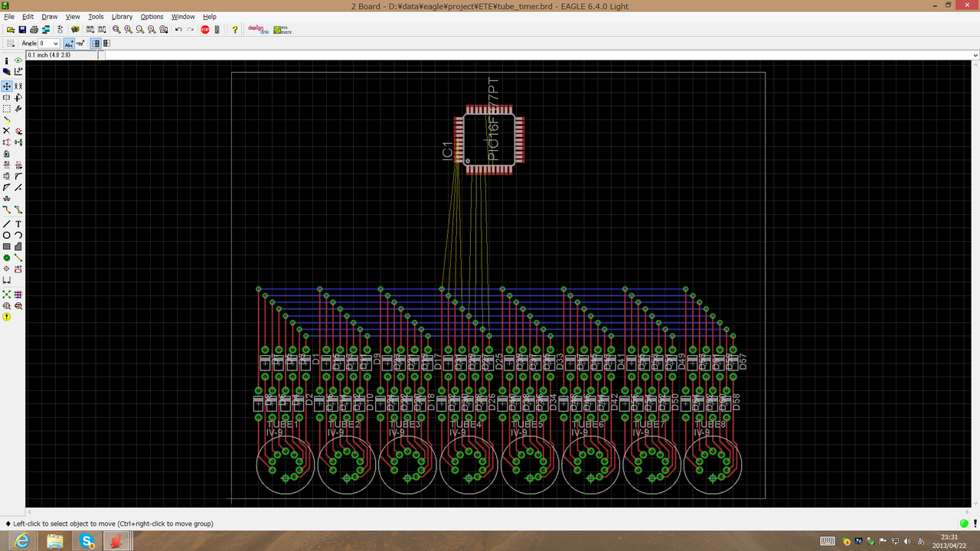Toggle the text normal orientation option

pos(69,44)
